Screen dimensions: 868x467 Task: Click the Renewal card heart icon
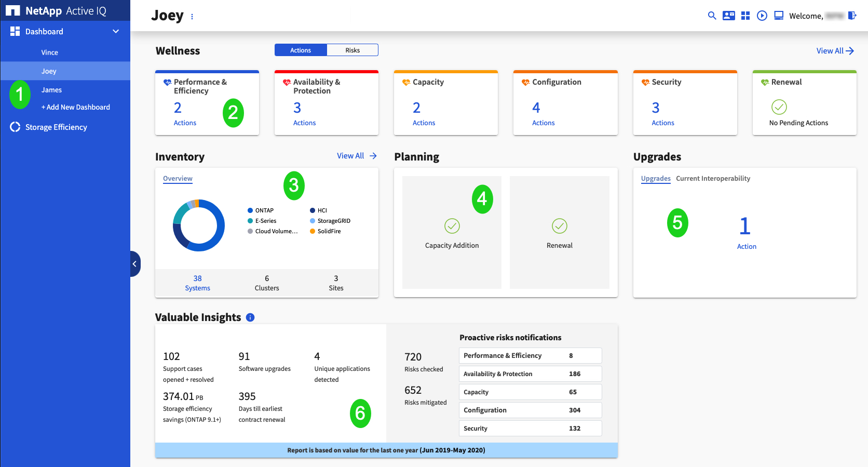coord(765,82)
